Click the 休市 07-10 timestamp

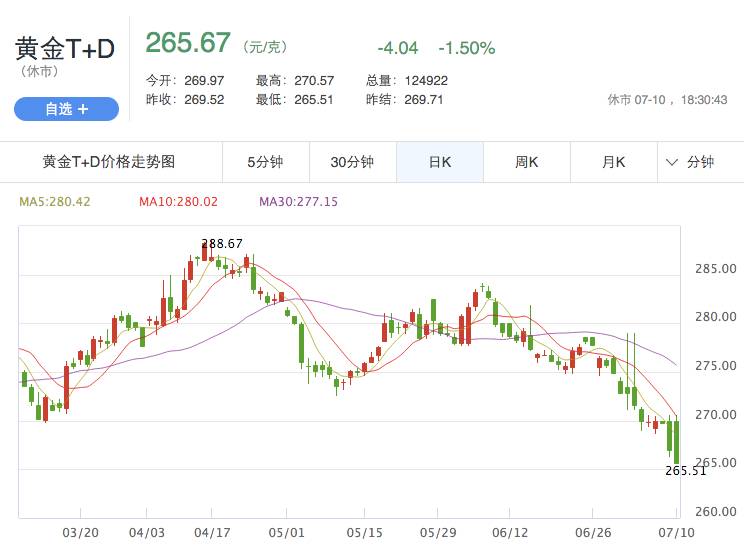point(667,100)
